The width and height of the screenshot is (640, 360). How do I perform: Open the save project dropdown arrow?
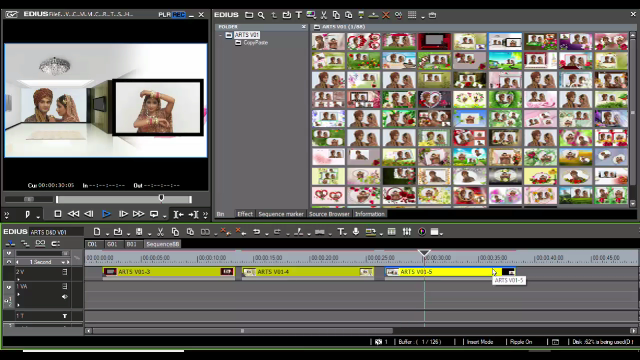pyautogui.click(x=150, y=234)
